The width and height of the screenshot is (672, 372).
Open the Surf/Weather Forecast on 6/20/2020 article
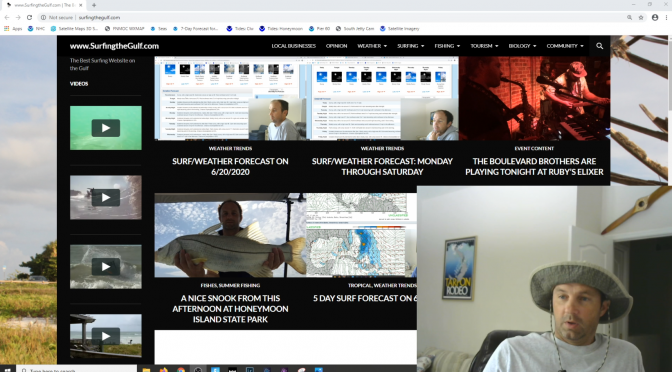coord(230,167)
